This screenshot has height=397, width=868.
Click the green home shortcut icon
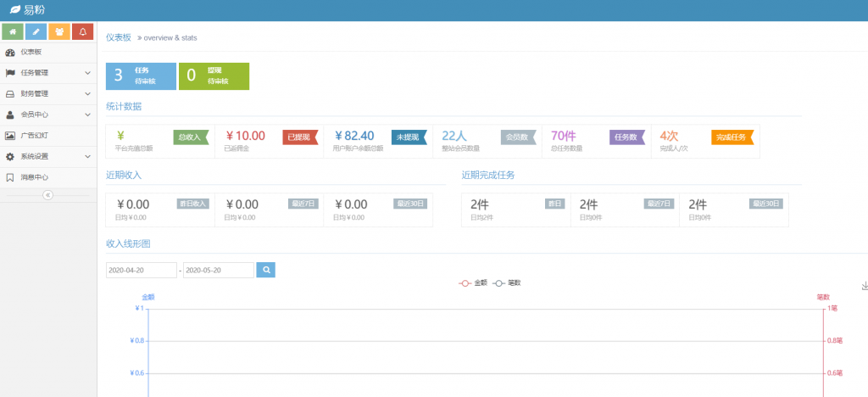[x=13, y=32]
